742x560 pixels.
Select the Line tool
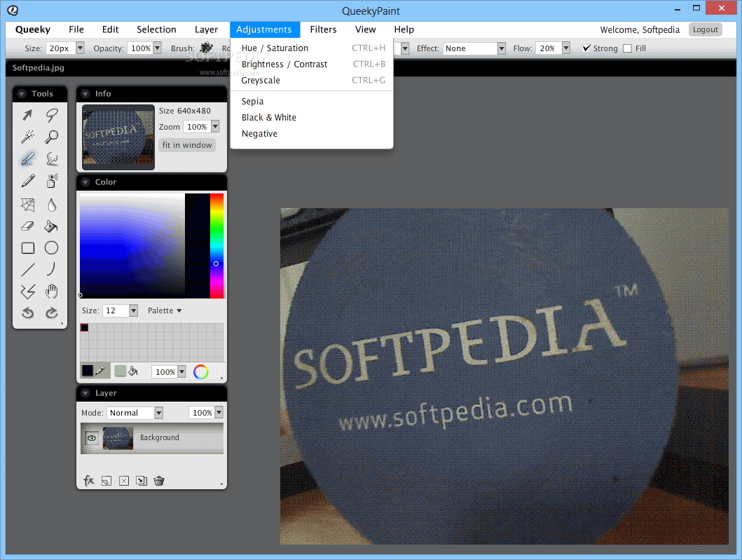tap(28, 269)
